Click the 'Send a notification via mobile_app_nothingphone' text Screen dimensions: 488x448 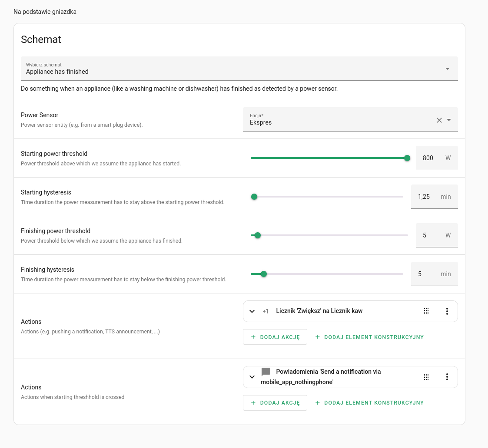coord(321,377)
